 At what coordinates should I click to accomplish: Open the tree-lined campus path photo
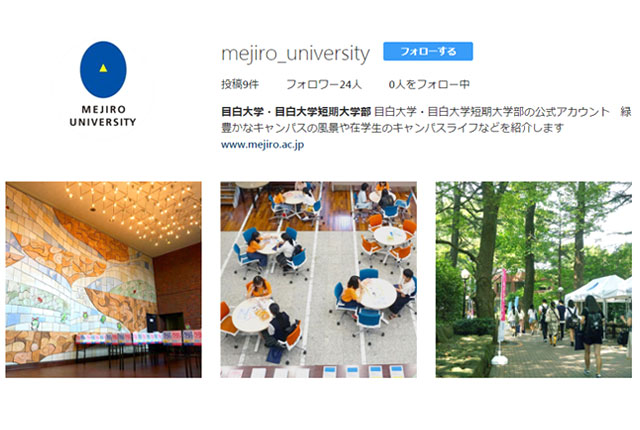pos(533,279)
